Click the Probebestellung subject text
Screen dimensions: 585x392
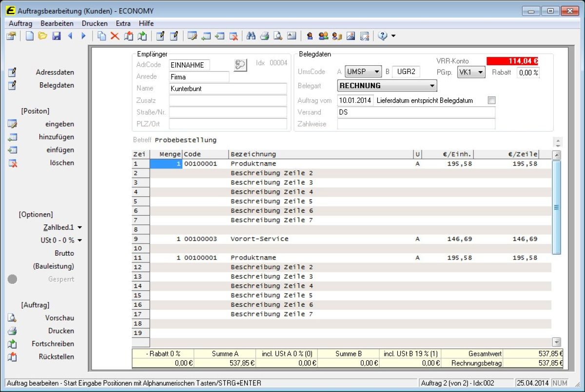[x=186, y=140]
